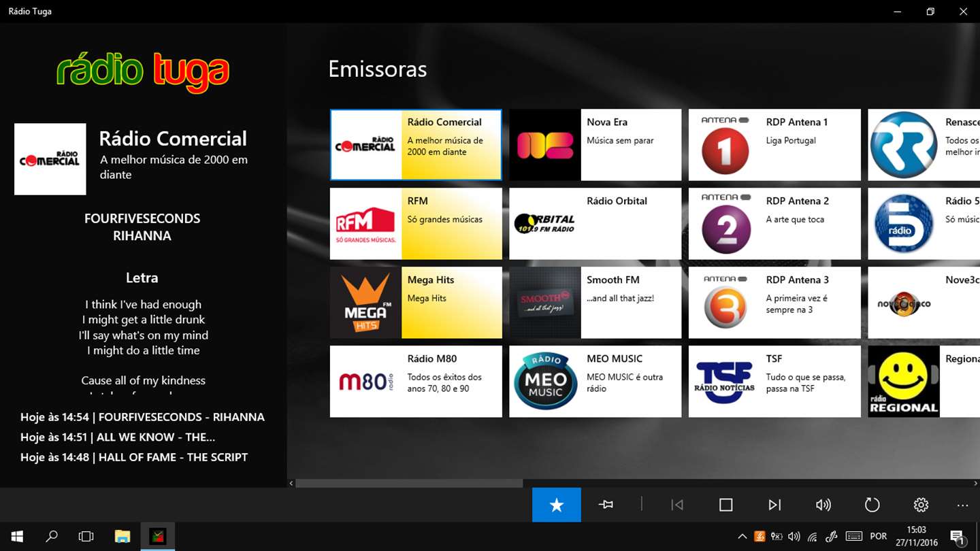Open RDP Antena 2 station
980x551 pixels.
click(x=774, y=224)
